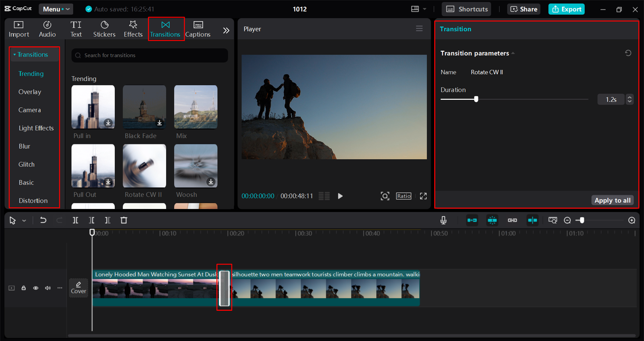Open the layout selector dropdown

[x=419, y=9]
